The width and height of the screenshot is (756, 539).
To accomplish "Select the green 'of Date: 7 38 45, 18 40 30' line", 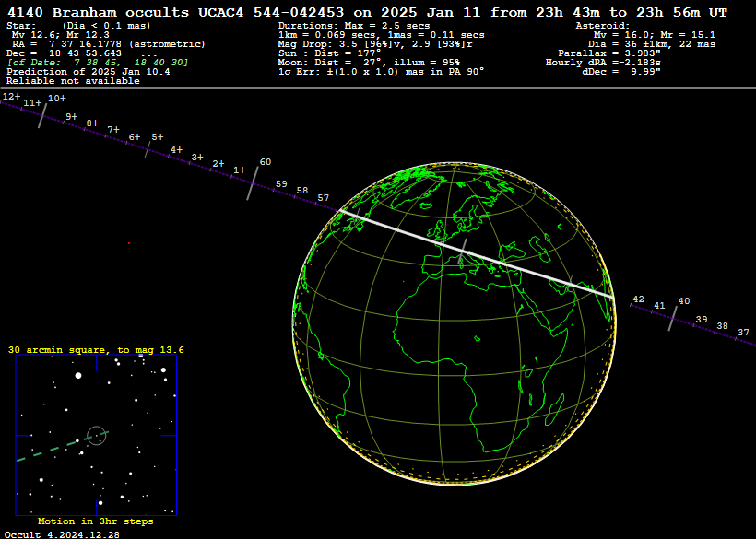I will pos(98,63).
